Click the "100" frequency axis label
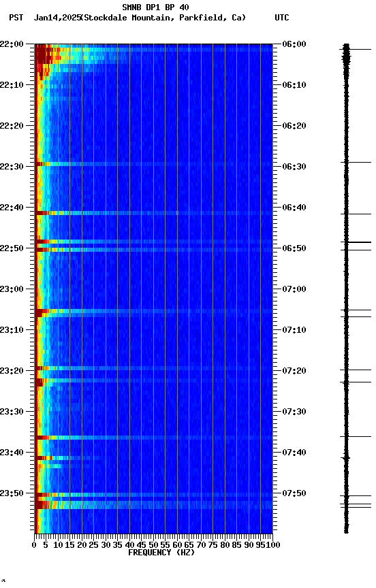 pos(273,546)
